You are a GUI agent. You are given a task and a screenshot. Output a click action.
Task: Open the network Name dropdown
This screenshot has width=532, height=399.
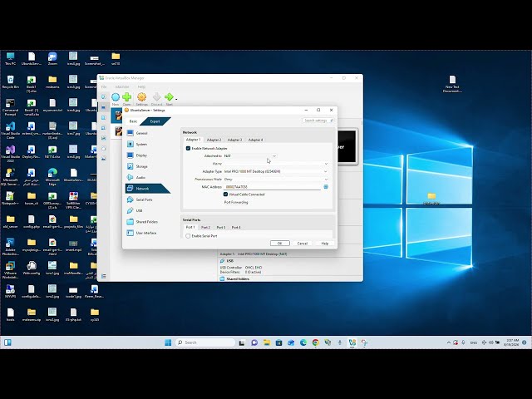(276, 164)
